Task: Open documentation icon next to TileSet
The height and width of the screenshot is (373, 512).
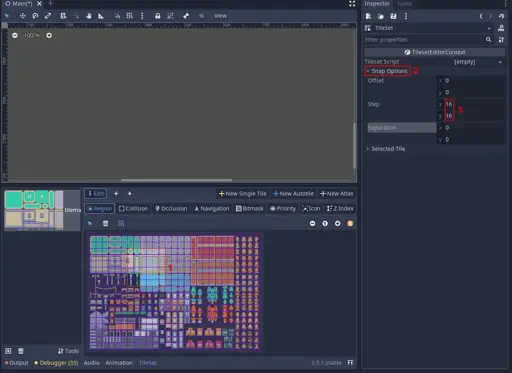Action: 501,28
